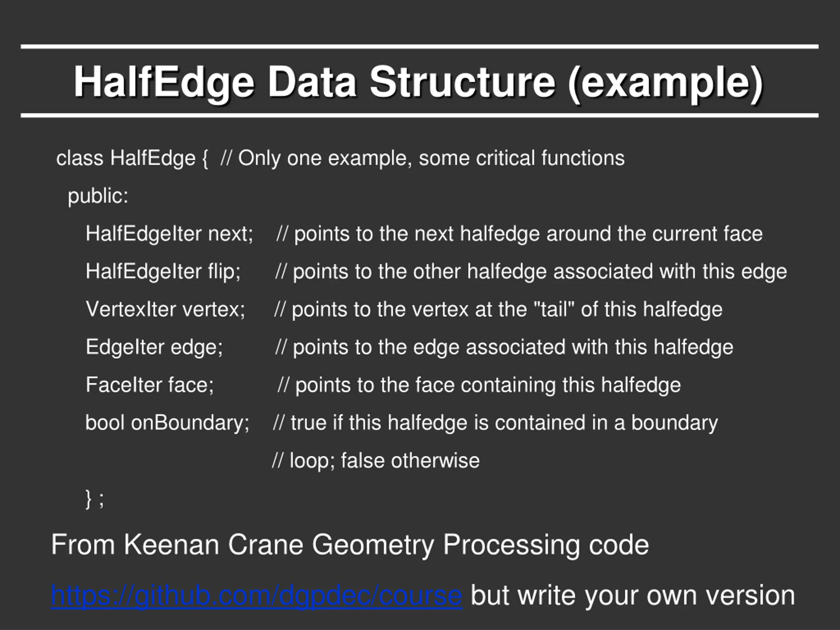Click the slide title "HalfEdge Data Structure (example)"

pos(418,82)
